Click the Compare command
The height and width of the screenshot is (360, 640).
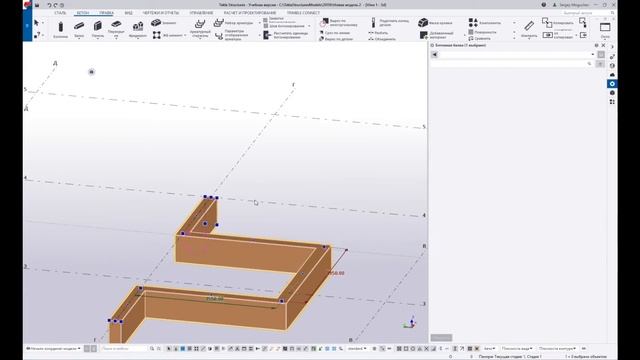[479, 38]
